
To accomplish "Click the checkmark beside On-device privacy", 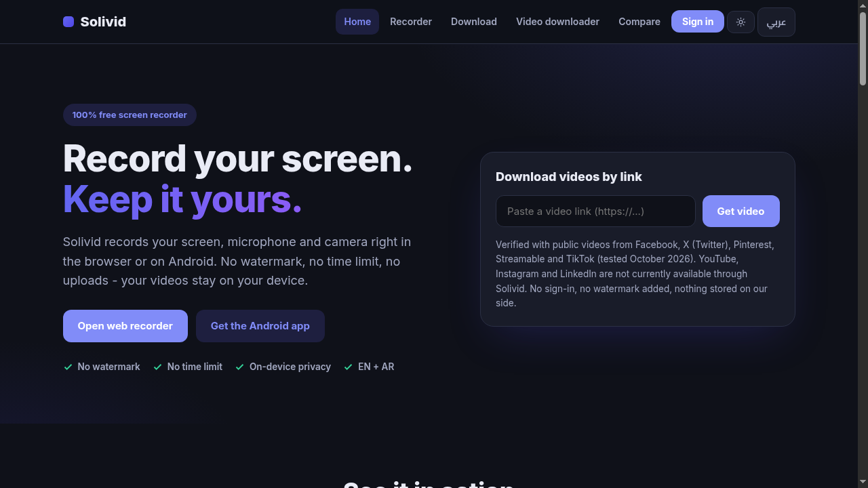I will coord(239,367).
